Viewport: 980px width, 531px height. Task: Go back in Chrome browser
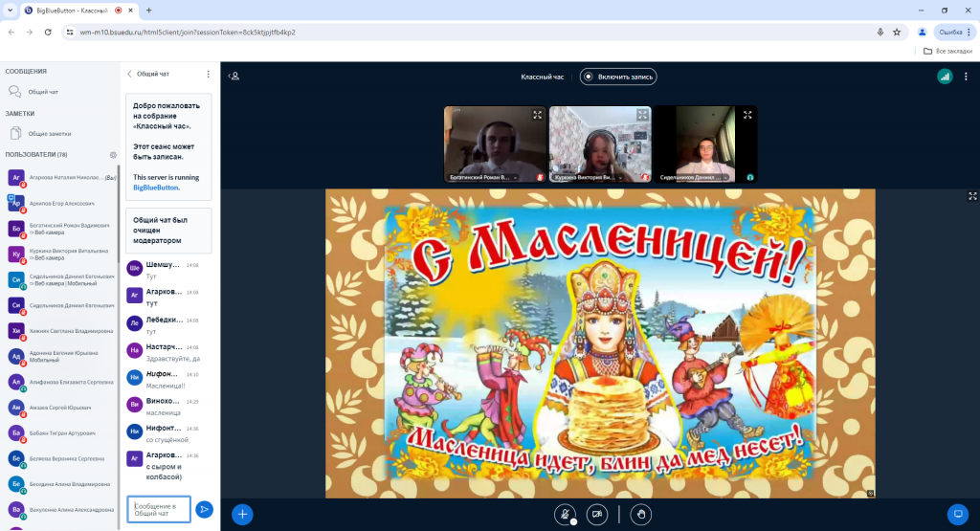[x=11, y=32]
